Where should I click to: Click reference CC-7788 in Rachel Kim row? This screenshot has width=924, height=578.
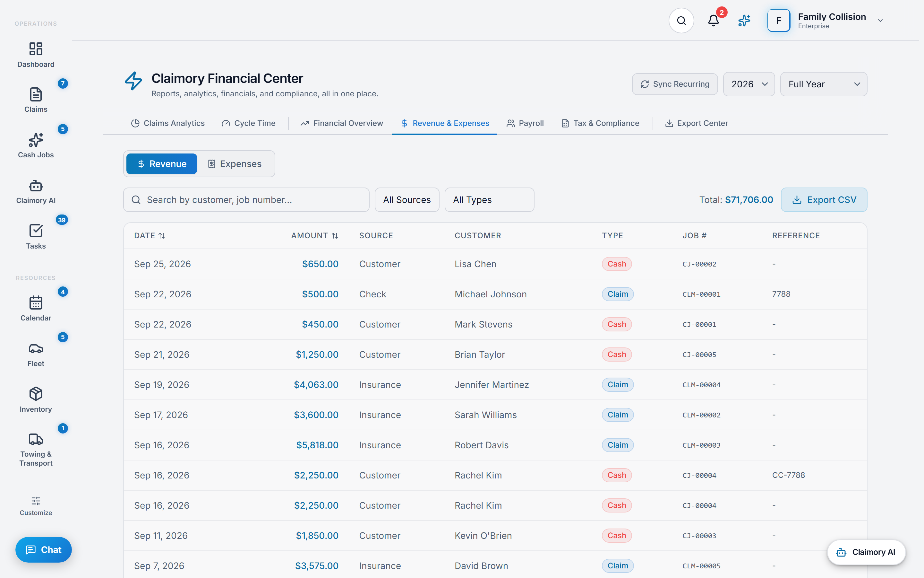click(789, 475)
